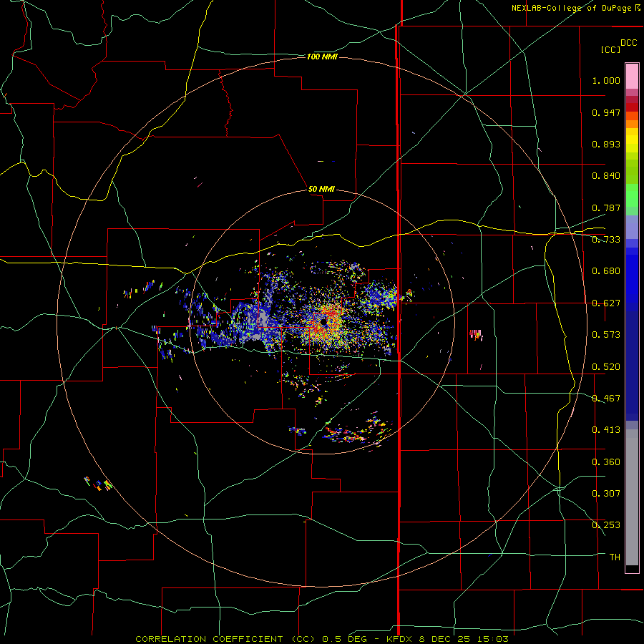Click the 0.573 legend value
This screenshot has height=644, width=644.
606,335
